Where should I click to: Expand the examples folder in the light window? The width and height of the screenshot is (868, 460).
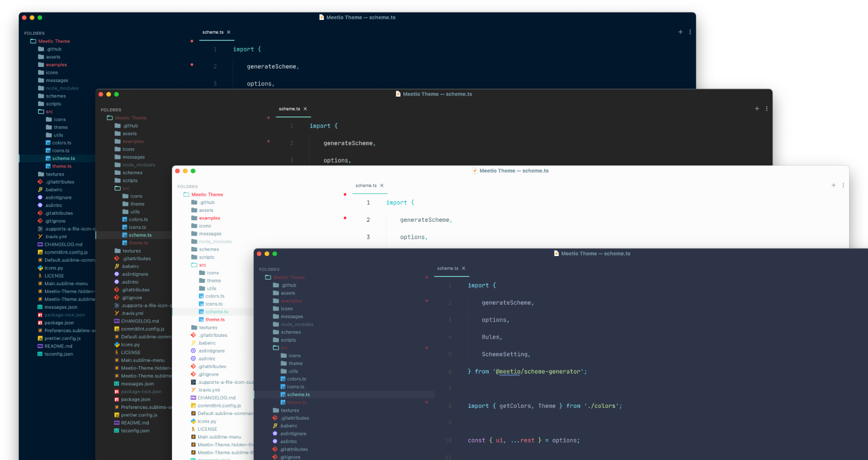click(194, 218)
